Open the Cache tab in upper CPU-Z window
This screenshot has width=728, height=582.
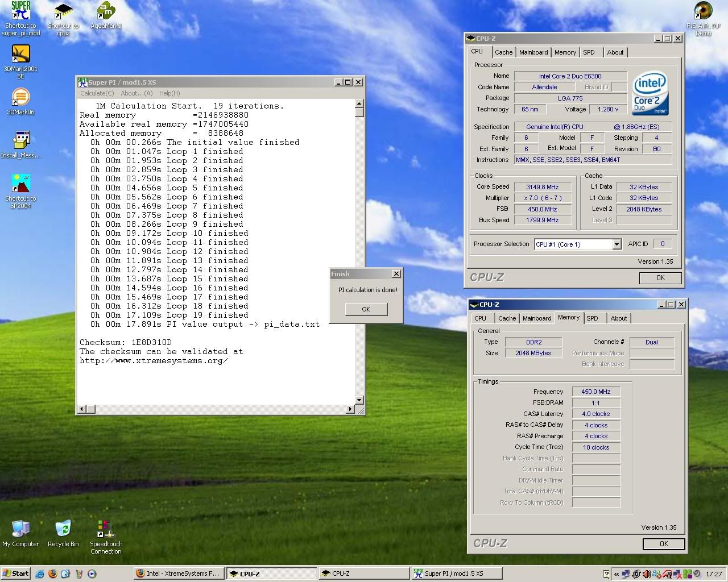click(503, 52)
